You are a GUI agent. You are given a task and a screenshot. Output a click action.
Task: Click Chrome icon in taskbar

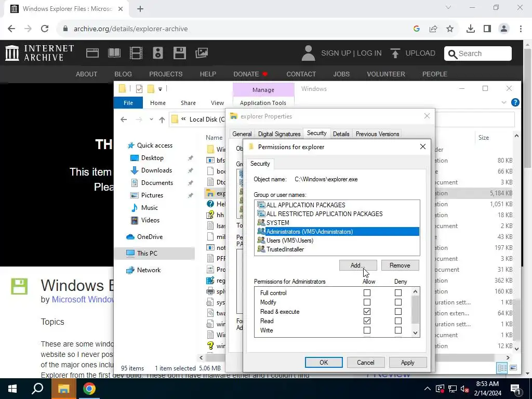[89, 389]
